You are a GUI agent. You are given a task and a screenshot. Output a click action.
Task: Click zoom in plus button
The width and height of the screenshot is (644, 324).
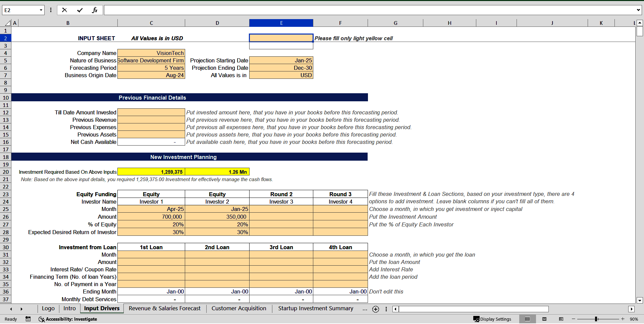[x=623, y=319]
